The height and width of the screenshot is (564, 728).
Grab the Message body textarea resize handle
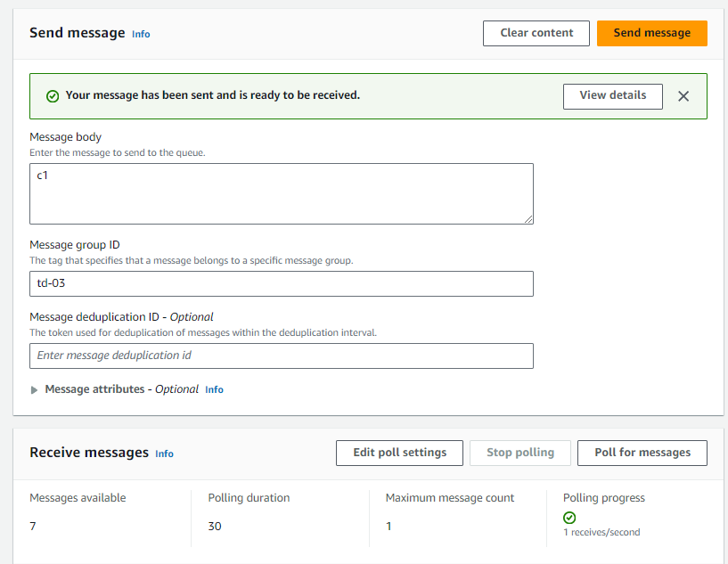tap(528, 219)
